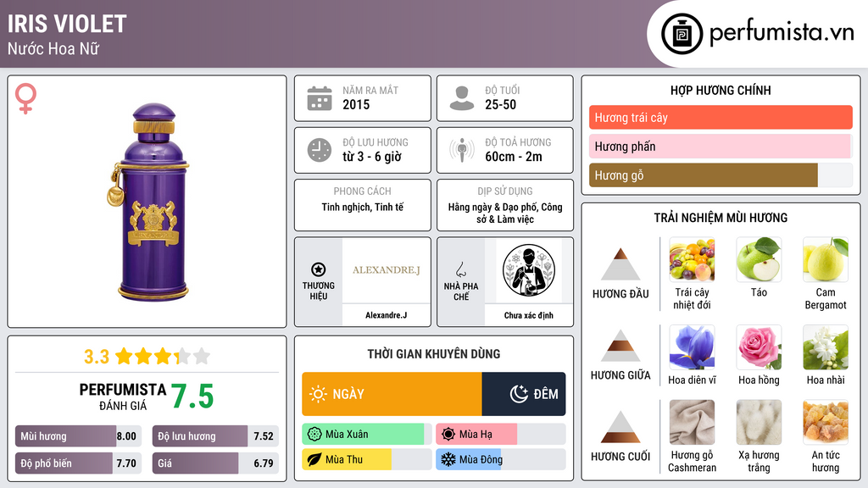Click the star badge icon above Thương hiệu

coord(319,269)
